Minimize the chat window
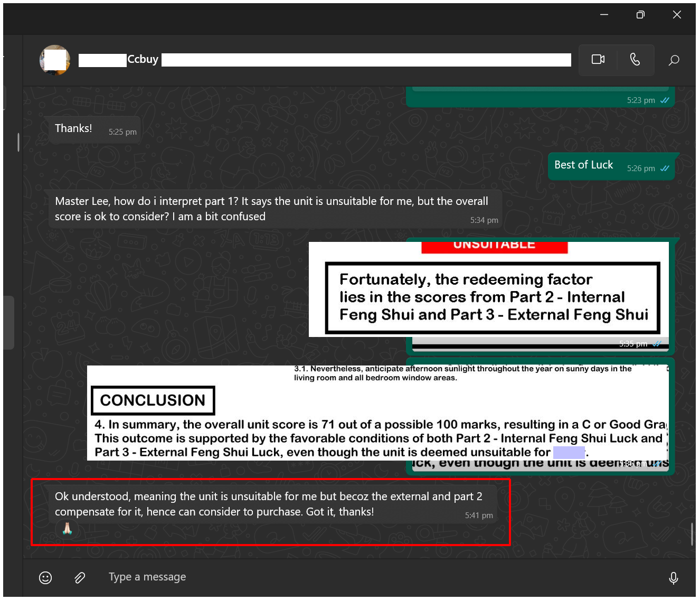 [604, 15]
